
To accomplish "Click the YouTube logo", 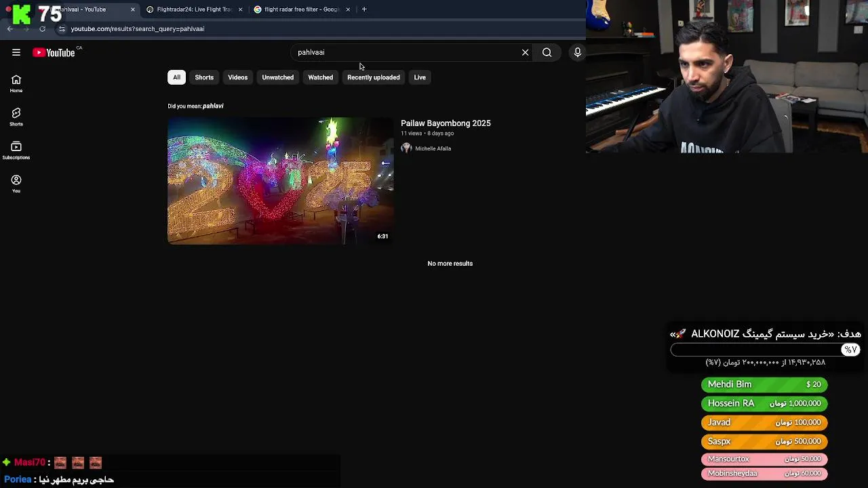I will [54, 53].
